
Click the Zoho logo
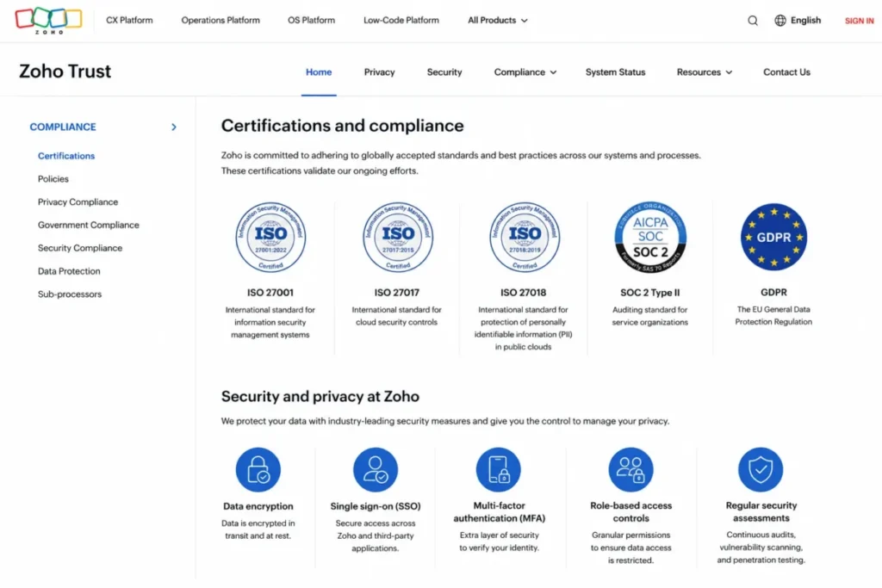point(48,21)
